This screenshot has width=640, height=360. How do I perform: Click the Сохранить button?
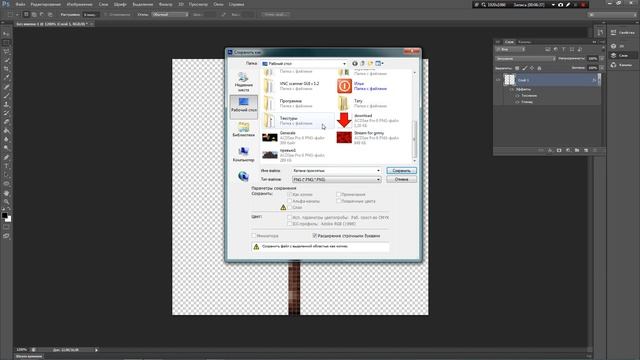click(x=402, y=171)
